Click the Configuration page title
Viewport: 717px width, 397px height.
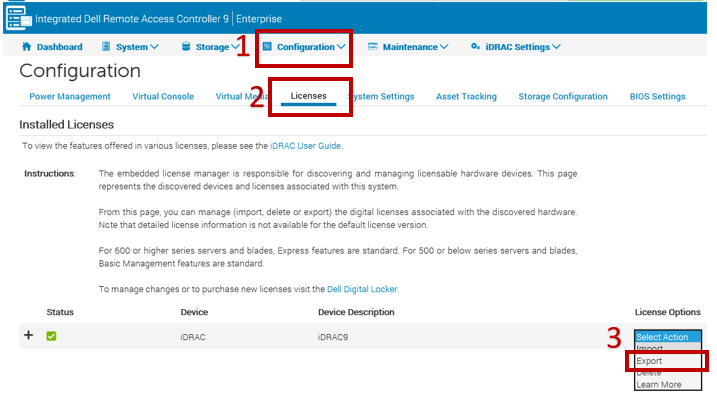tap(80, 71)
